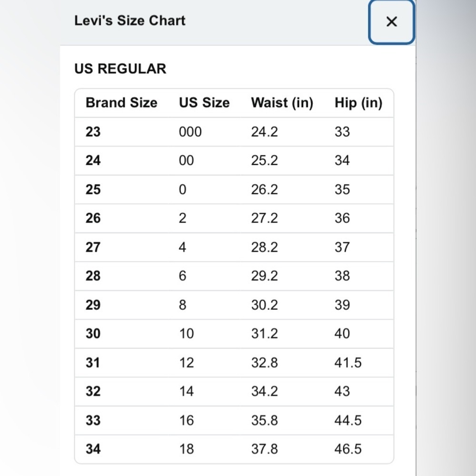
Task: Select the brand size 25 row
Action: [x=234, y=189]
